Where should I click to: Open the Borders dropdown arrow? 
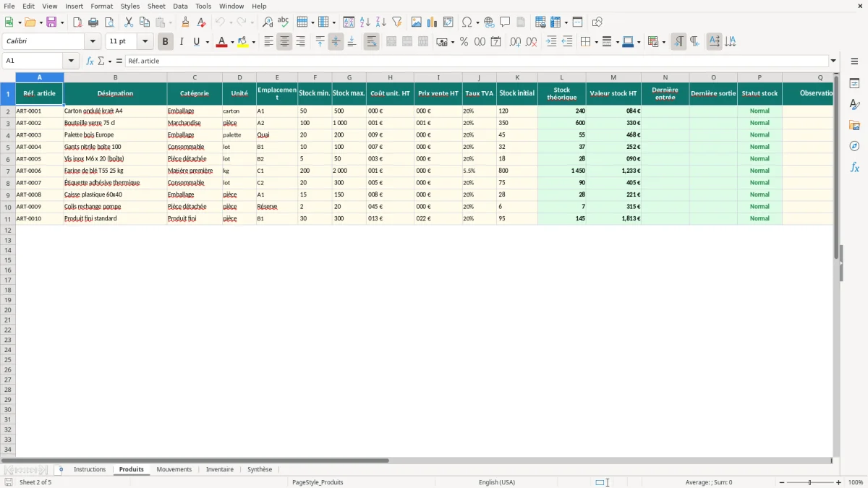[x=595, y=42]
